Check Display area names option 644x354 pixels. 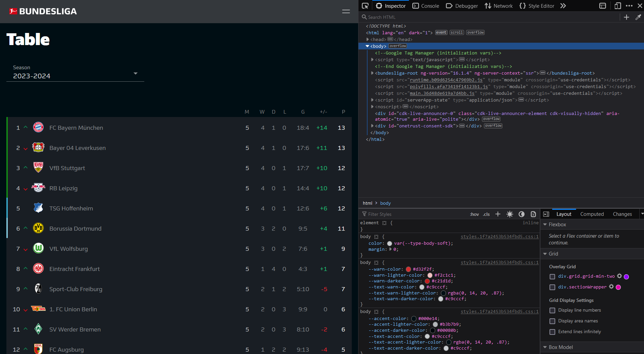pyautogui.click(x=552, y=321)
